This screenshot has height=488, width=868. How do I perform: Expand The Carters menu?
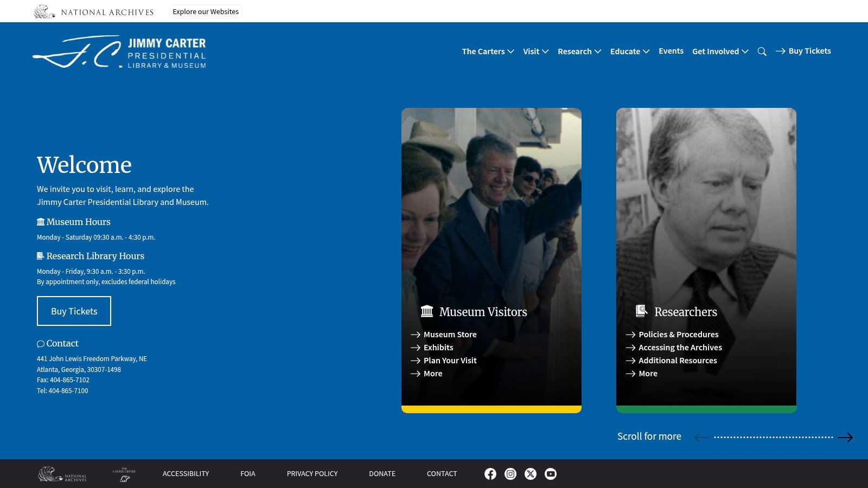(488, 52)
